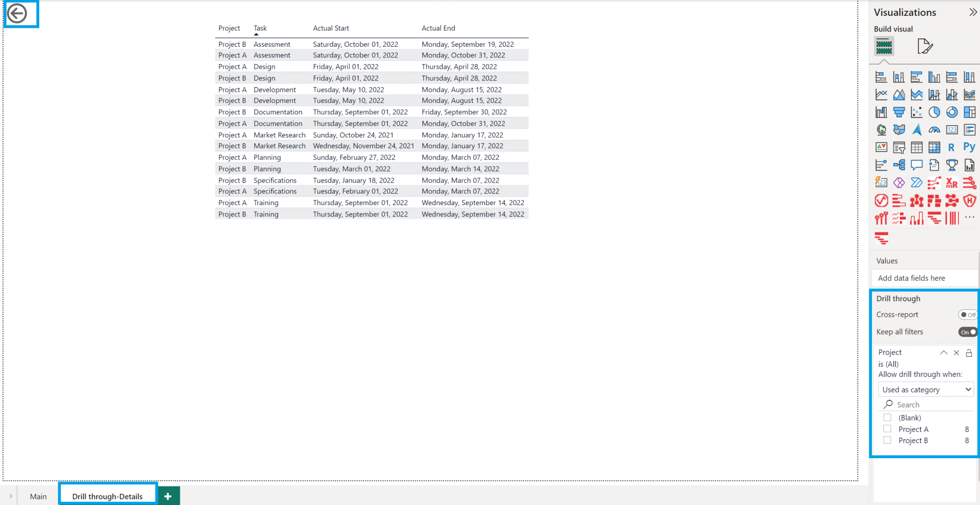Disable the Keep all filters toggle
The image size is (980, 505).
tap(968, 332)
